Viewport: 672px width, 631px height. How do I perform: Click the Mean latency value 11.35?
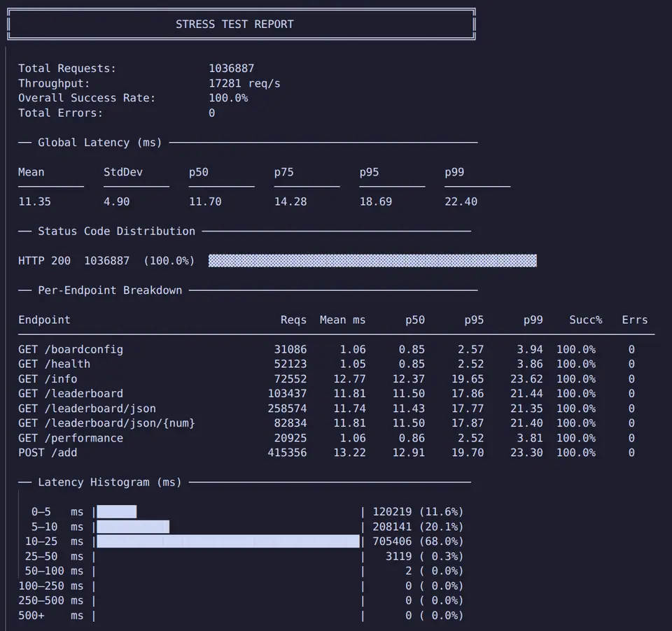(x=34, y=201)
